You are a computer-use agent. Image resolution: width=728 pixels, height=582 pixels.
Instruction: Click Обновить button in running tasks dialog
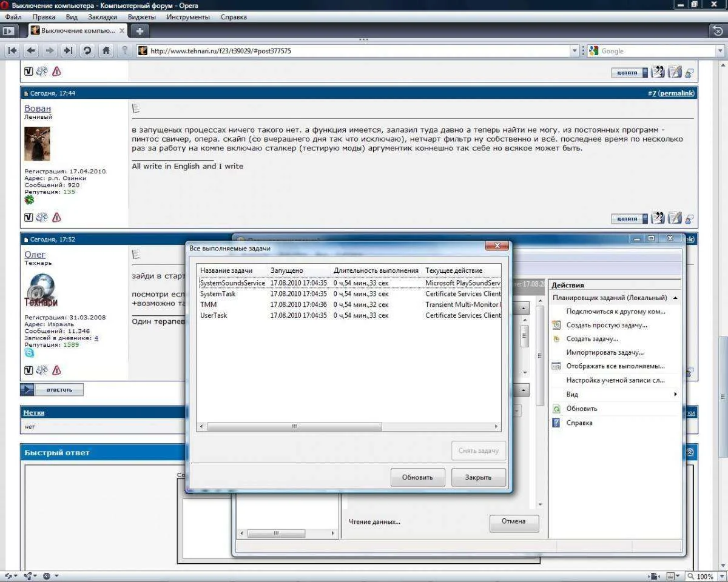pyautogui.click(x=417, y=477)
